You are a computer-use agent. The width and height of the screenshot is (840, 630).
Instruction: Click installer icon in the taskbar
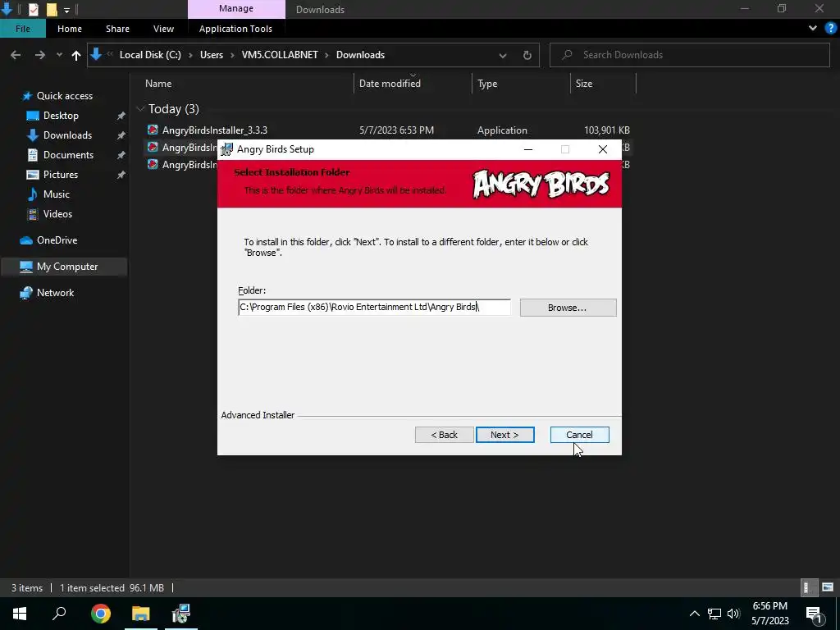coord(181,614)
